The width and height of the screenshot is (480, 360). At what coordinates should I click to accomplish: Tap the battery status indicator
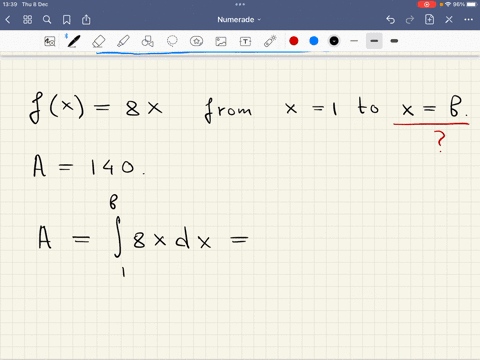pos(472,4)
